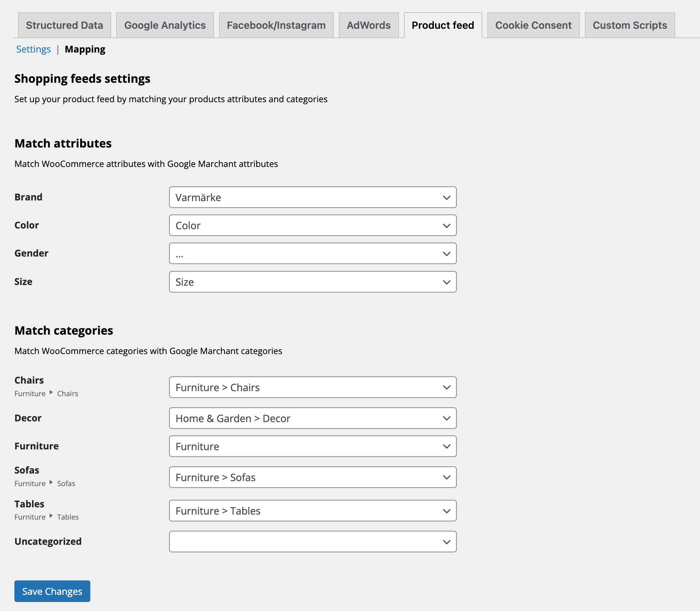Open the Size attribute dropdown

[313, 282]
